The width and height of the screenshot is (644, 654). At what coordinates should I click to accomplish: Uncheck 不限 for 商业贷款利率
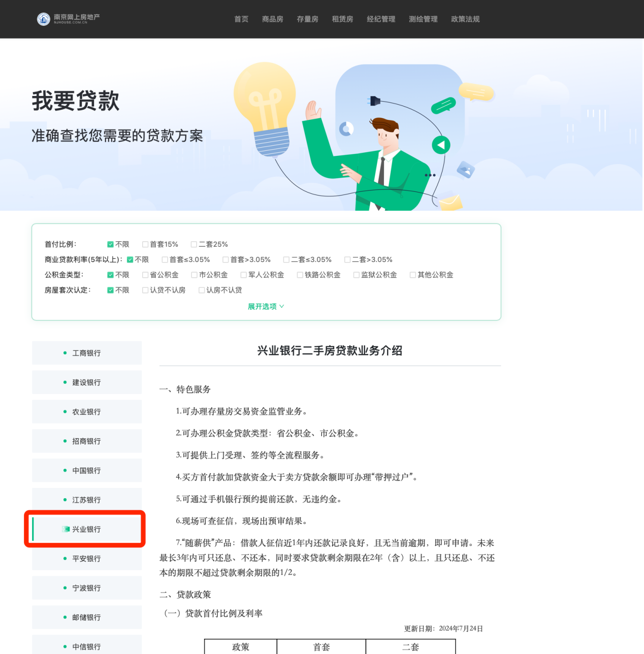130,260
